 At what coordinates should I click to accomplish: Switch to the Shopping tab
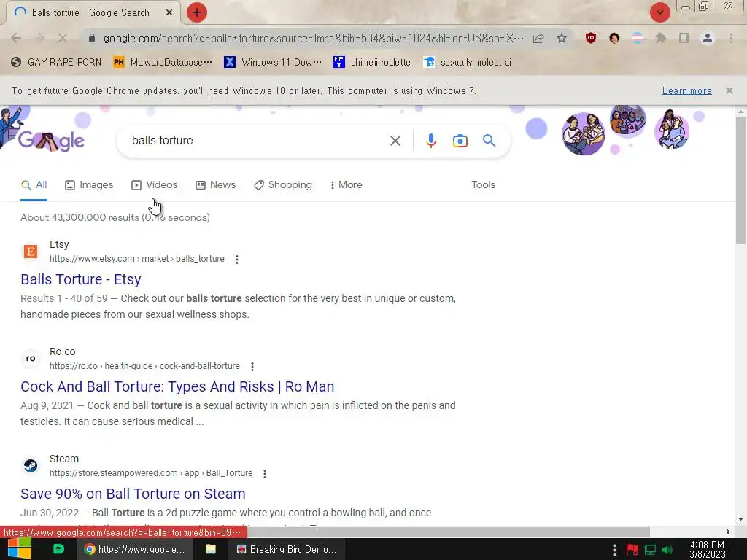click(x=283, y=184)
